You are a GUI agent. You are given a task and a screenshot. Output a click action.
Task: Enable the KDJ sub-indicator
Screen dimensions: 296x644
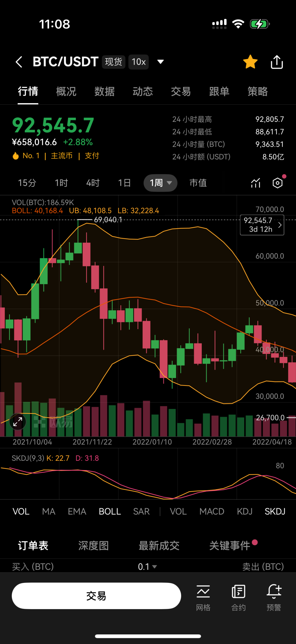[244, 512]
